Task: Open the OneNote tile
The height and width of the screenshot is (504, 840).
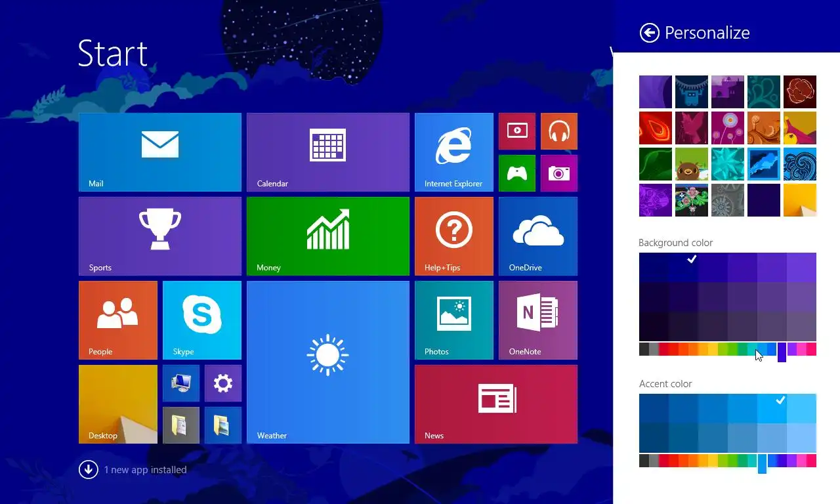Action: point(538,320)
